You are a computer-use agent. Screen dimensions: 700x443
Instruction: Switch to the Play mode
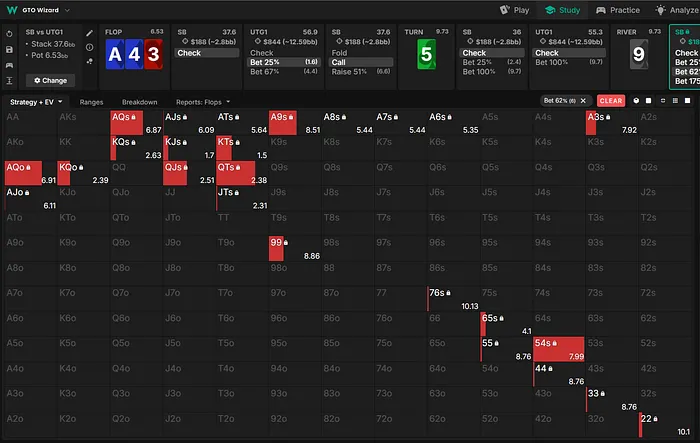pyautogui.click(x=514, y=10)
